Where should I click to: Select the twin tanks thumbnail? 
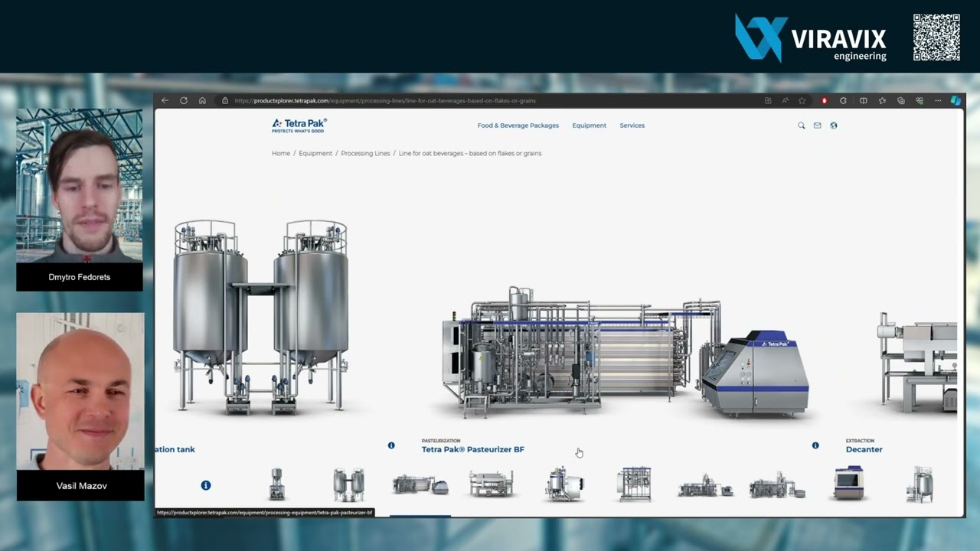[x=349, y=484]
